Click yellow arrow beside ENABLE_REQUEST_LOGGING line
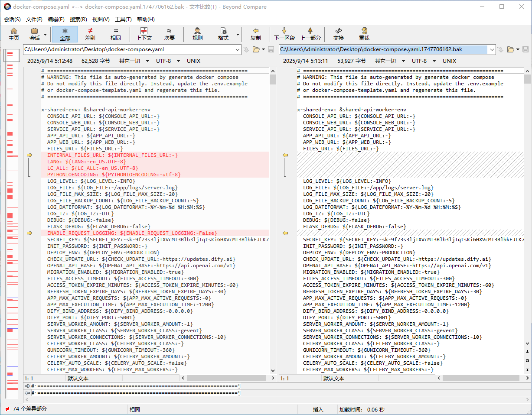This screenshot has height=415, width=532. (x=29, y=233)
